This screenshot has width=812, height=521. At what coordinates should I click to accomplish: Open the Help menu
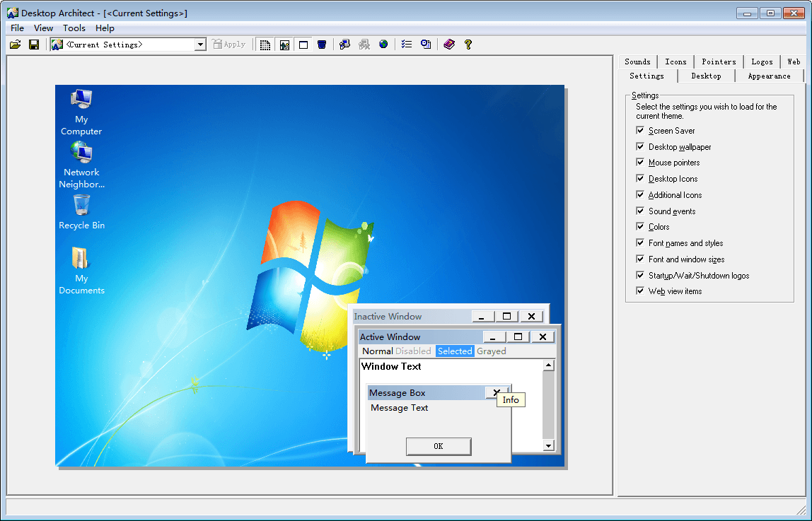point(105,28)
